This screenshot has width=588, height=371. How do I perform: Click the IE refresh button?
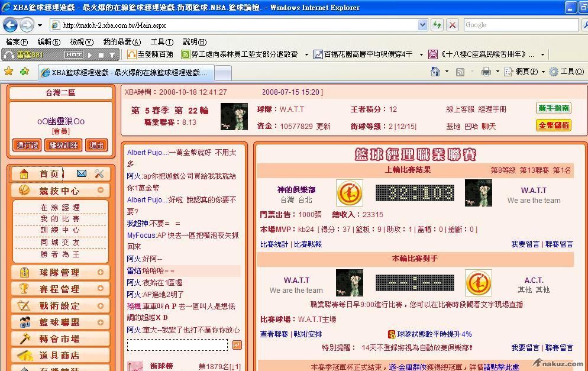point(437,25)
